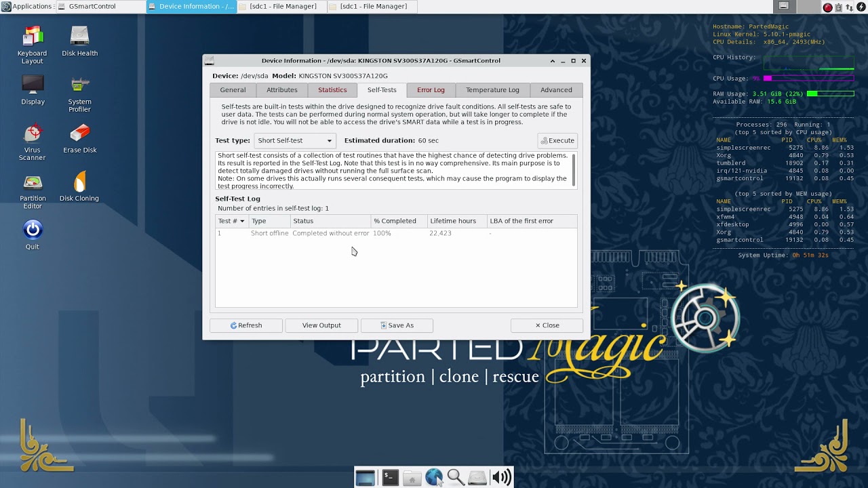Open magnifier search icon in dock

(456, 478)
